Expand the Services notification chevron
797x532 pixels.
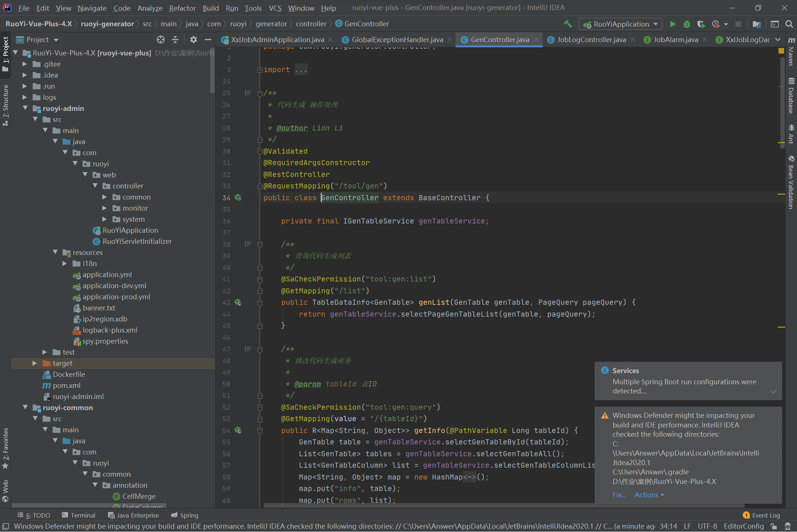pyautogui.click(x=773, y=391)
